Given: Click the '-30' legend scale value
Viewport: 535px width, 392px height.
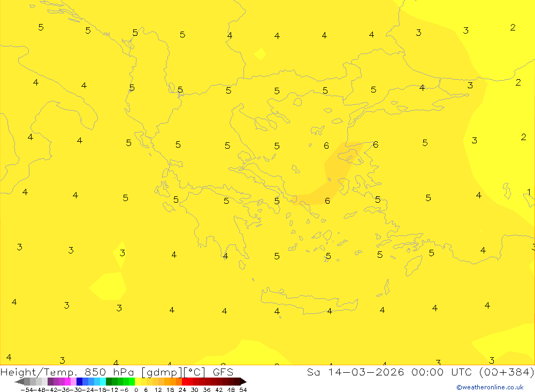Looking at the screenshot, I should [x=77, y=390].
